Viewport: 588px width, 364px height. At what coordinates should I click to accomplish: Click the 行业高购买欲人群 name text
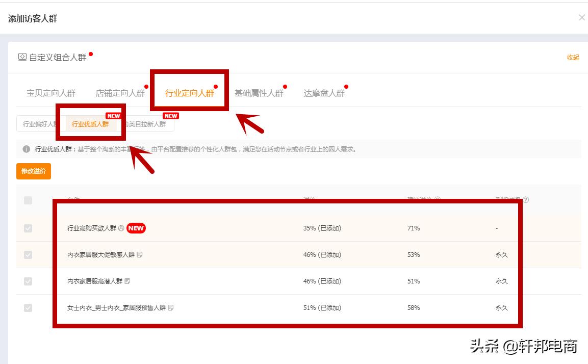[x=92, y=228]
